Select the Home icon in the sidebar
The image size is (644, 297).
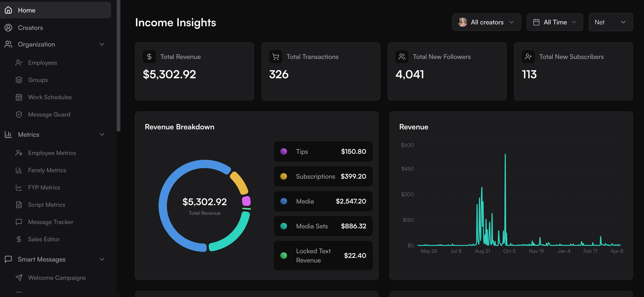(8, 10)
